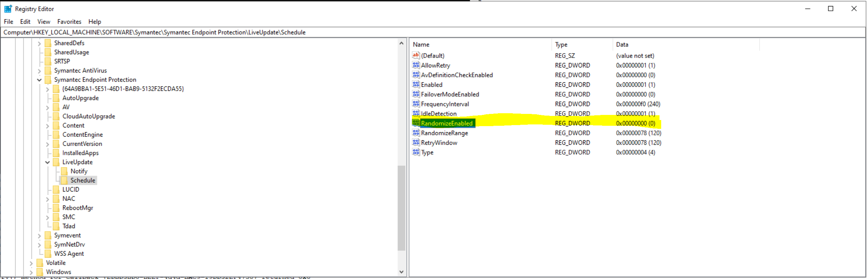Expand the AV key
Screen dimensions: 868x279
tap(48, 107)
